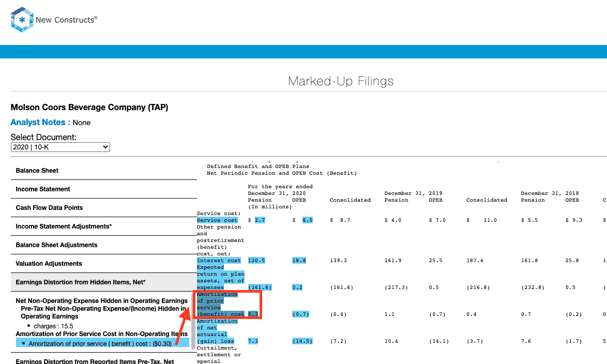The image size is (607, 364).
Task: Click the Marked-Up Filings page title
Action: [x=341, y=81]
